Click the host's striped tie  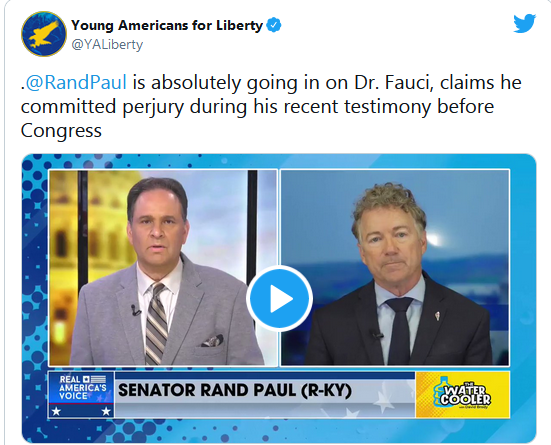(x=156, y=324)
